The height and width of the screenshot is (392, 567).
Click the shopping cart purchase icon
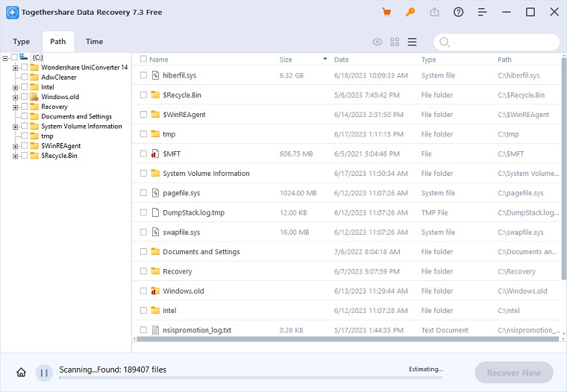click(386, 12)
